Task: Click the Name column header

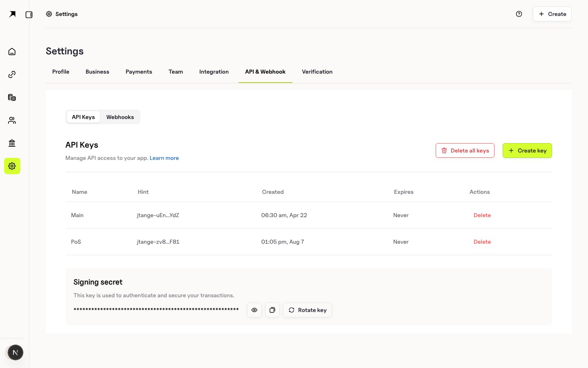Action: click(80, 192)
